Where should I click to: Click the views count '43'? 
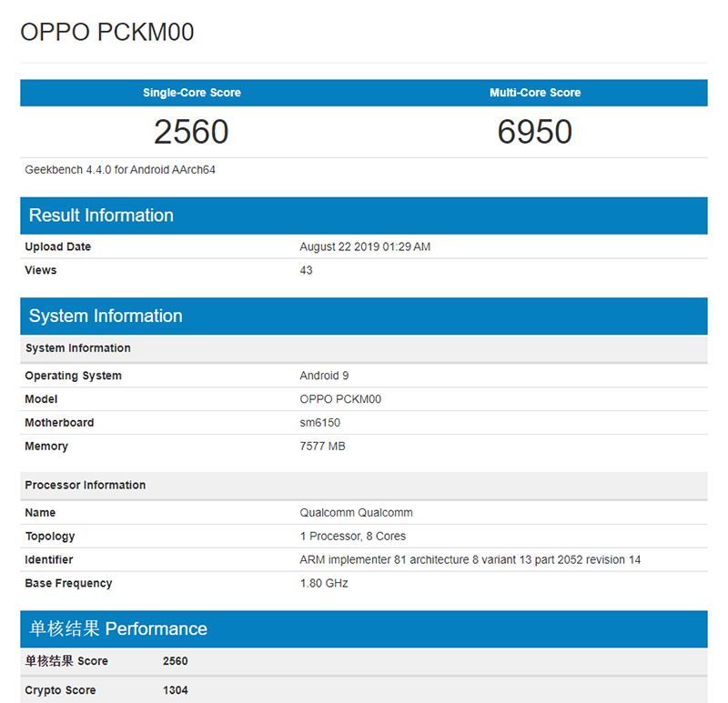(306, 270)
